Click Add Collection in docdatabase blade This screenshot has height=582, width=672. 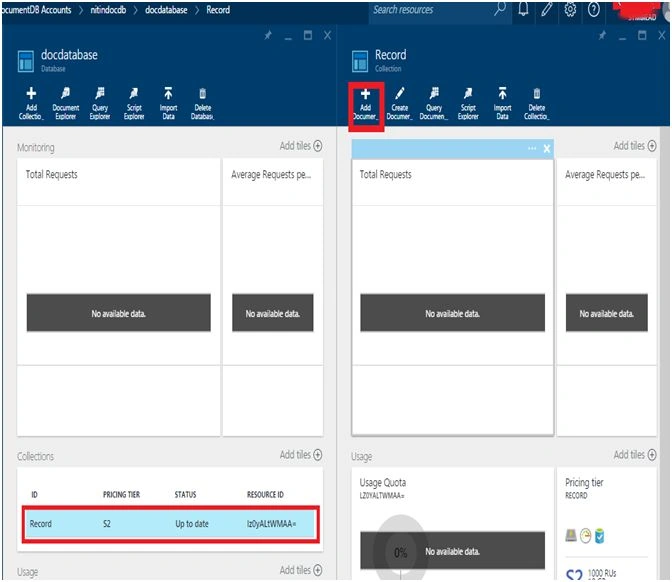coord(31,103)
